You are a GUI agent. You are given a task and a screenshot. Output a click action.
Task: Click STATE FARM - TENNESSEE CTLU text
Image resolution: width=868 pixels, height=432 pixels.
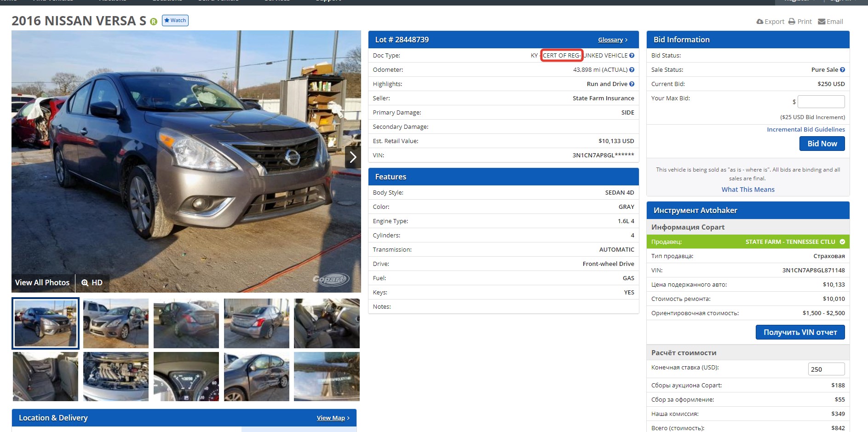(790, 242)
